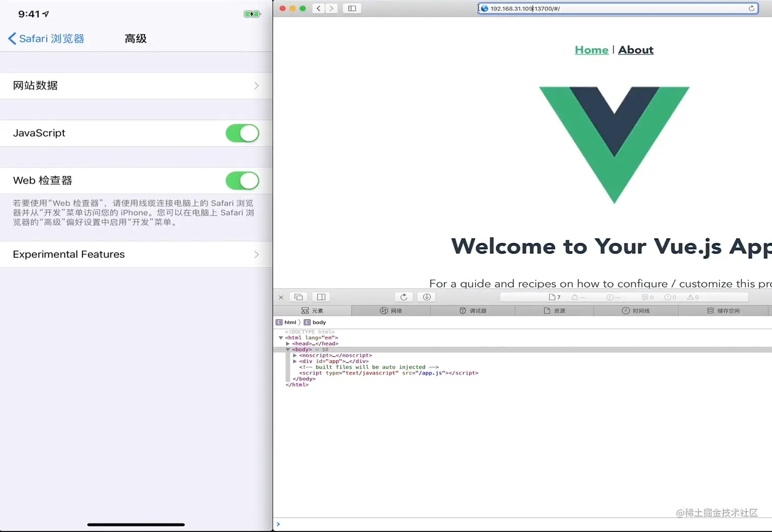
Task: Toggle the JavaScript switch
Action: pos(243,133)
